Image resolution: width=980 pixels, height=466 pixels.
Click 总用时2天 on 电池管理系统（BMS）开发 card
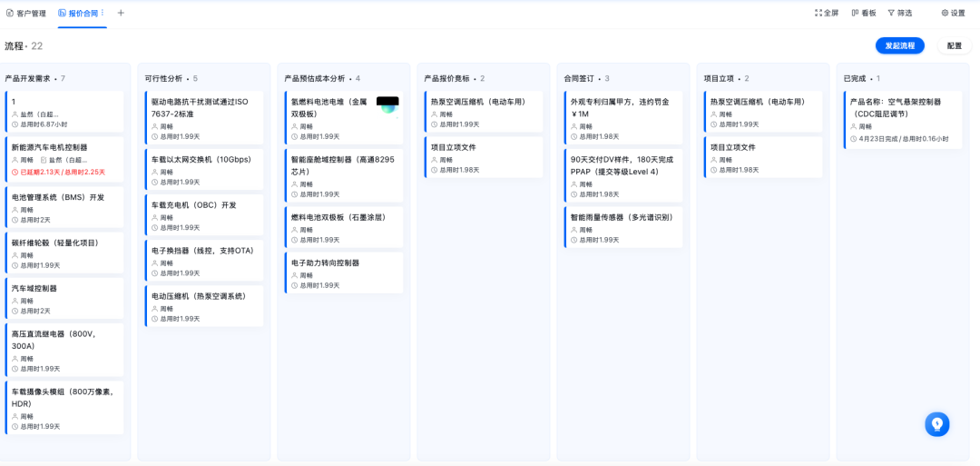35,220
